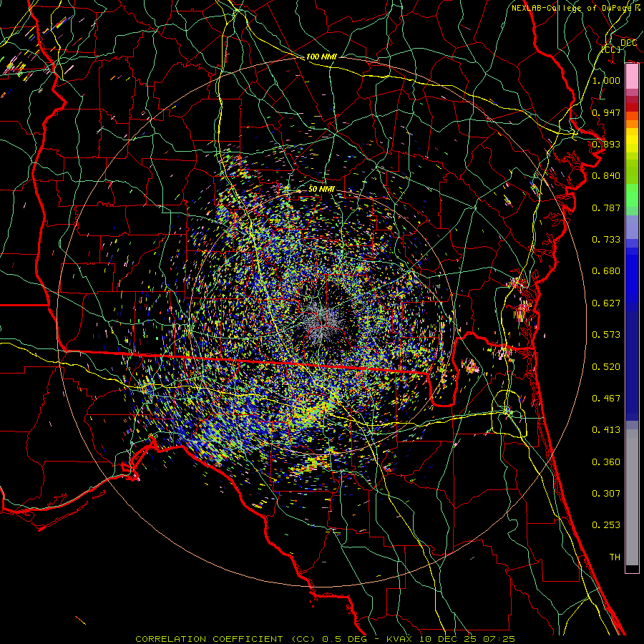Screen dimensions: 644x644
Task: Pick the gray segment of the color bar
Action: click(632, 497)
